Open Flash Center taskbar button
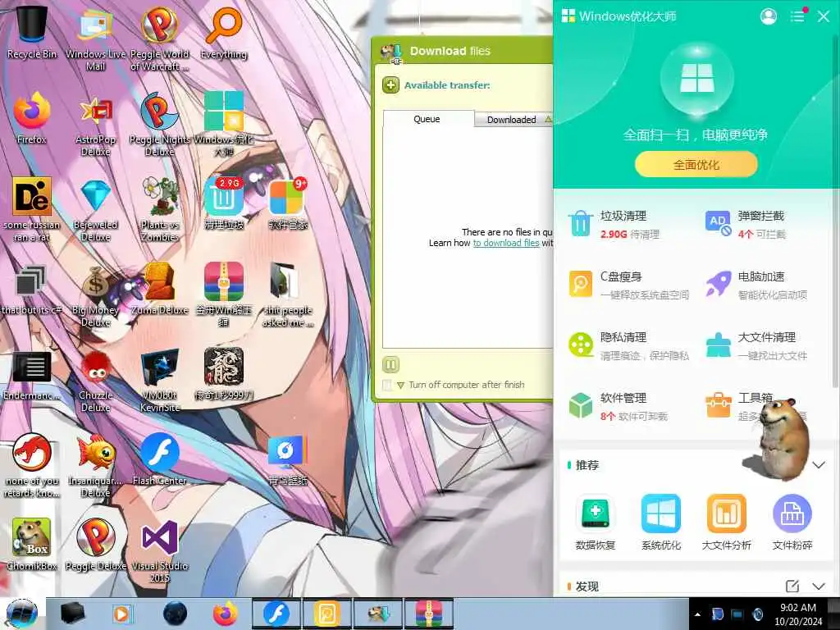The height and width of the screenshot is (630, 840). pos(276,614)
